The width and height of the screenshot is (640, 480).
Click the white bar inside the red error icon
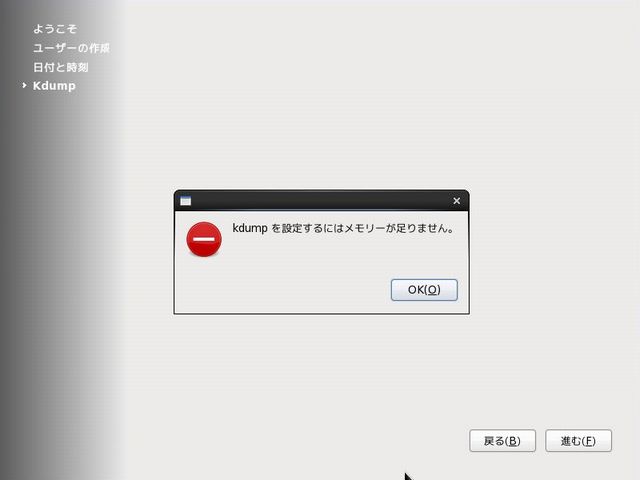(x=204, y=240)
